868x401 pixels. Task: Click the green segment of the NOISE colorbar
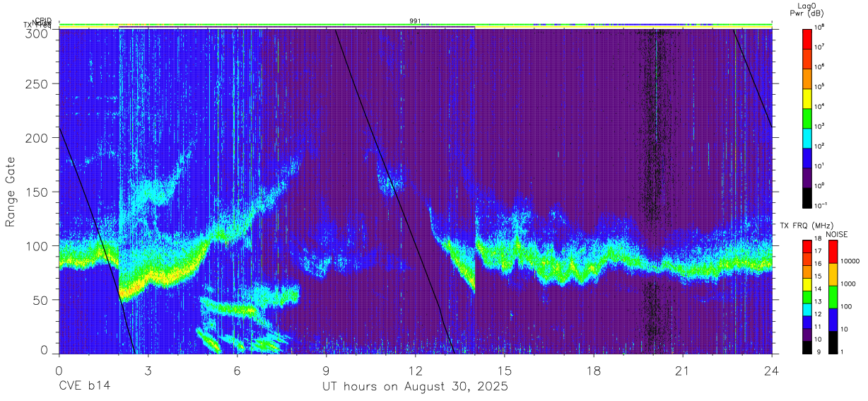[831, 296]
